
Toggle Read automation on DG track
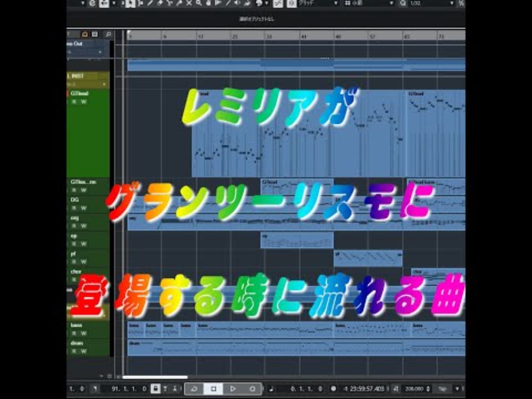74,208
